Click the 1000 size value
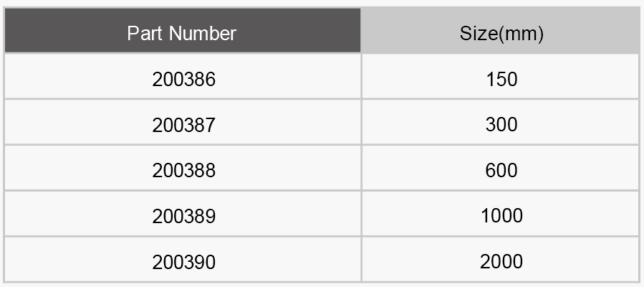The width and height of the screenshot is (644, 287). click(x=501, y=216)
